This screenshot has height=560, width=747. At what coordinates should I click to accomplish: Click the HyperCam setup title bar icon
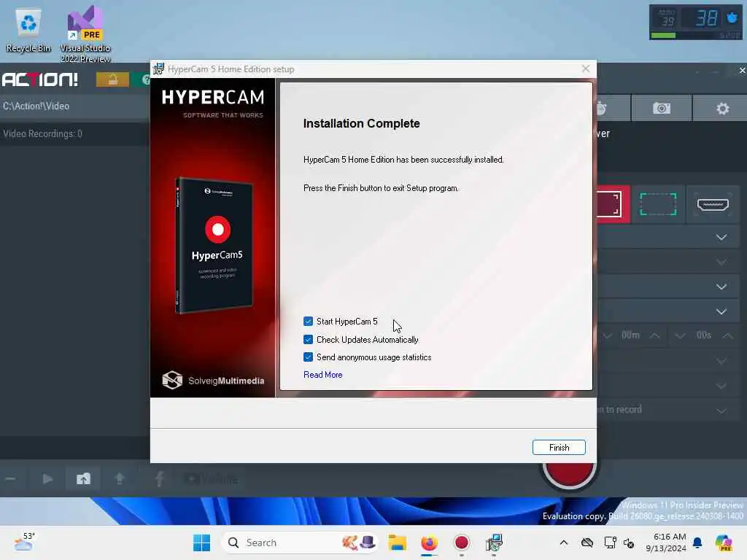coord(158,69)
